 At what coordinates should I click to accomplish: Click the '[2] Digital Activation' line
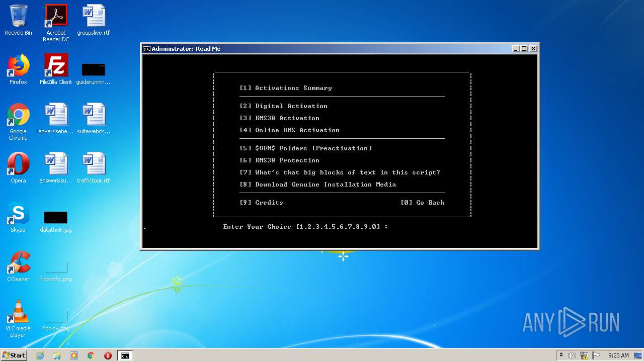(283, 106)
